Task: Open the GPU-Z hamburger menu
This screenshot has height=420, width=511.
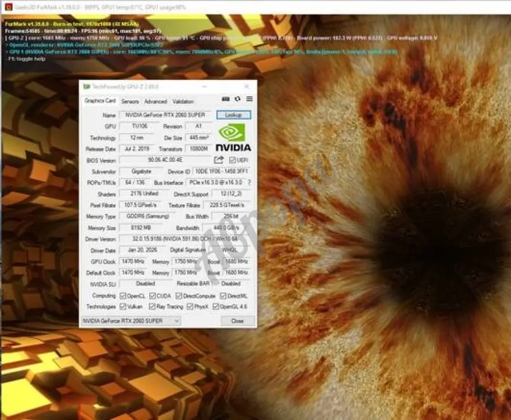Action: [x=250, y=99]
